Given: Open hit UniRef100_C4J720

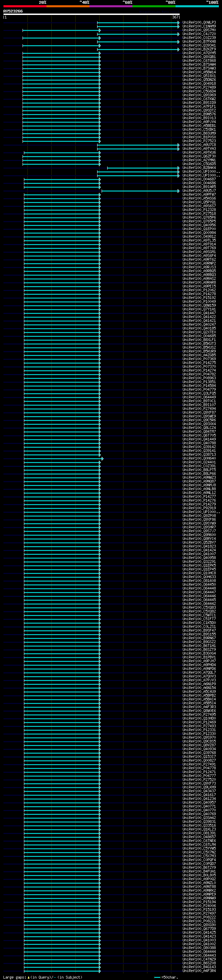Looking at the screenshot, I should (199, 34).
